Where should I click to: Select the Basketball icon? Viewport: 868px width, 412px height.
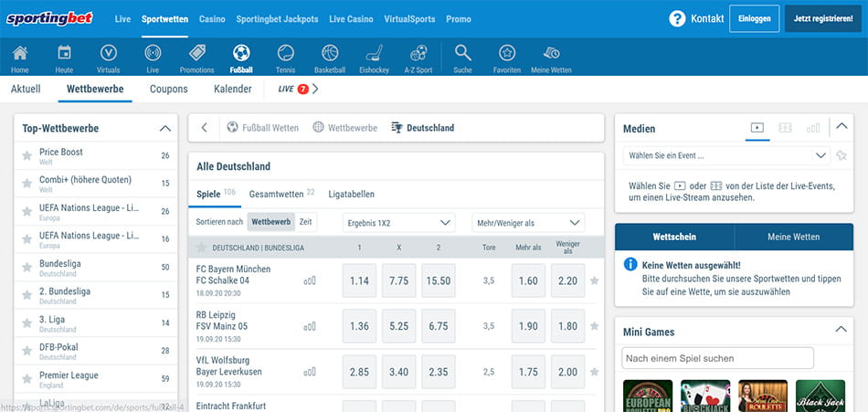(x=330, y=53)
